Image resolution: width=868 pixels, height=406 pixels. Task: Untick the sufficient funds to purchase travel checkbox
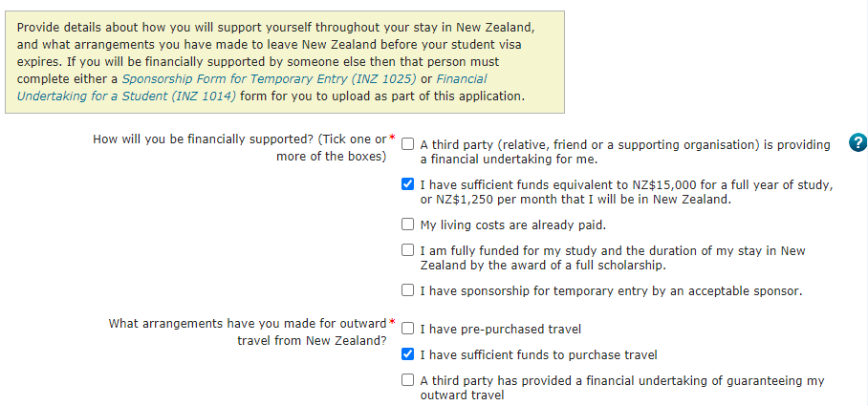(x=408, y=355)
